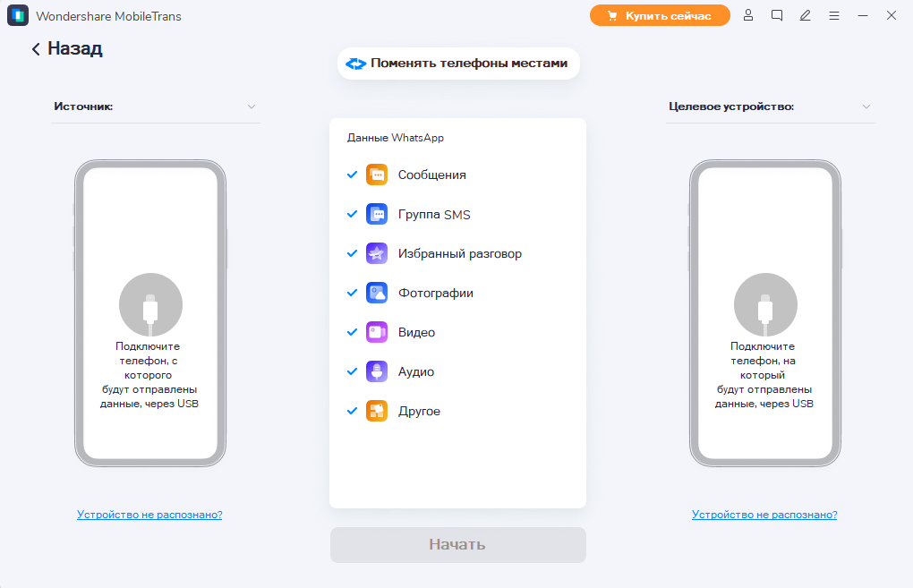Viewport: 913px width, 588px height.
Task: Expand the Целевое устройство dropdown
Action: [x=771, y=107]
